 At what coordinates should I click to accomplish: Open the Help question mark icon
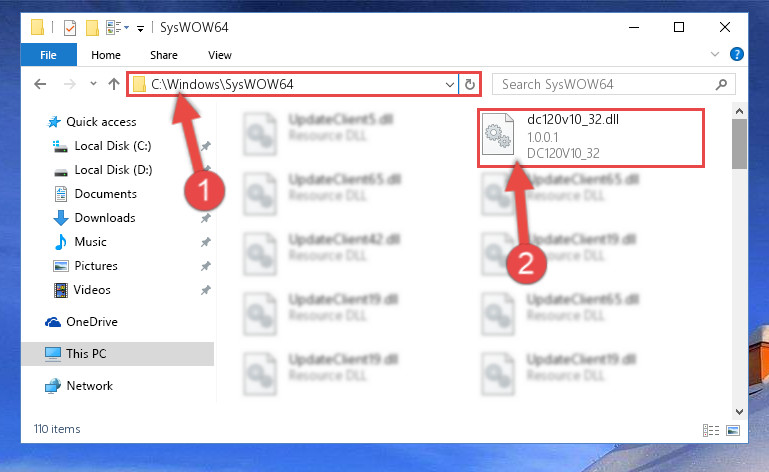[x=736, y=54]
